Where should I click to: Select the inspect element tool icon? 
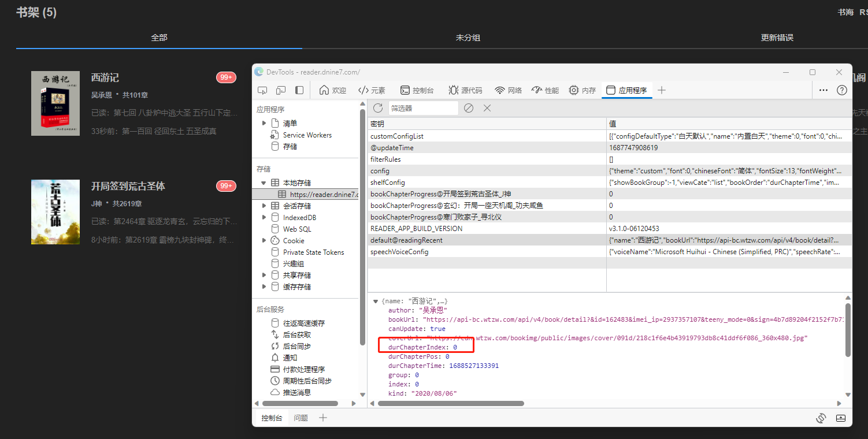(262, 90)
